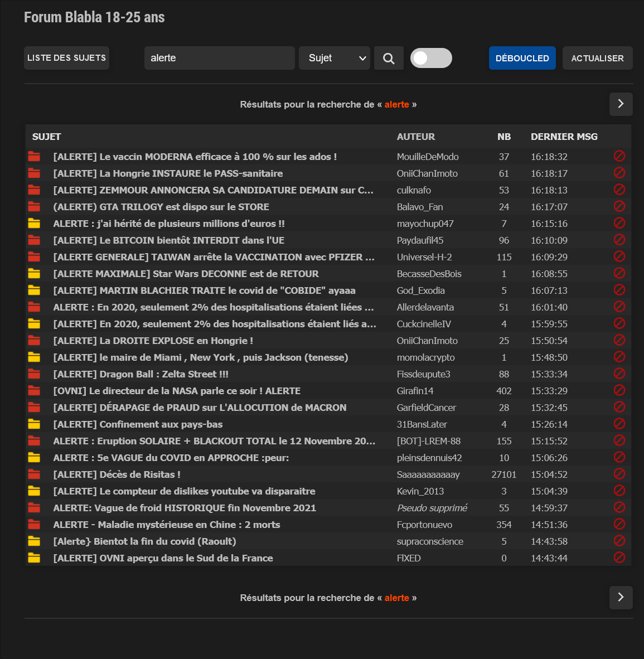Click the search magnifier icon button
Image resolution: width=644 pixels, height=659 pixels.
click(389, 58)
